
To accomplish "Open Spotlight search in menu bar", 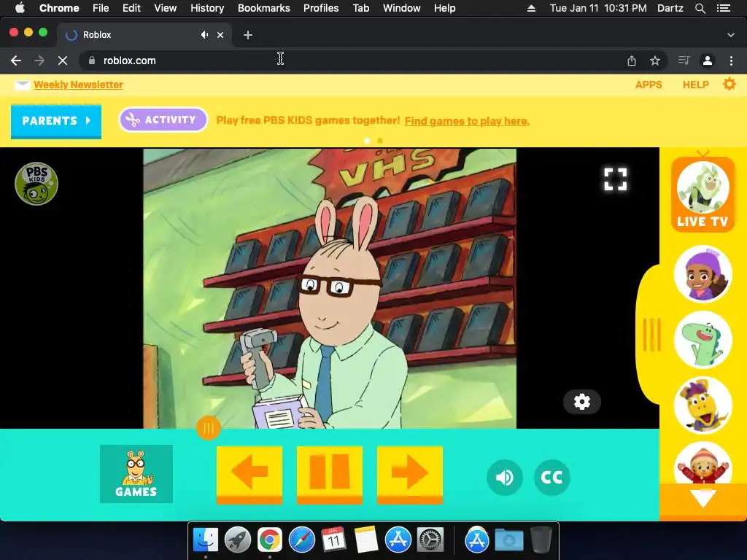I will coord(700,8).
